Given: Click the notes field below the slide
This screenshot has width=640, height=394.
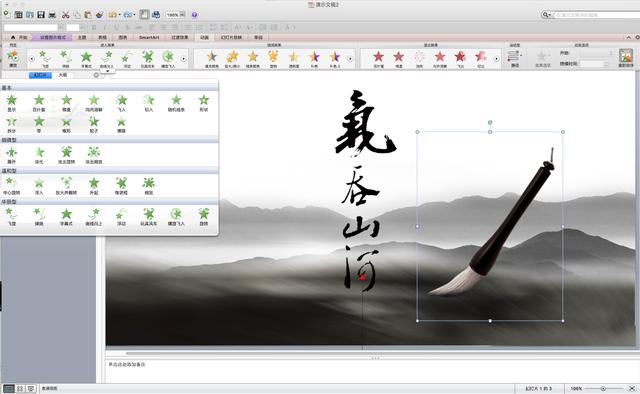Looking at the screenshot, I should point(371,371).
